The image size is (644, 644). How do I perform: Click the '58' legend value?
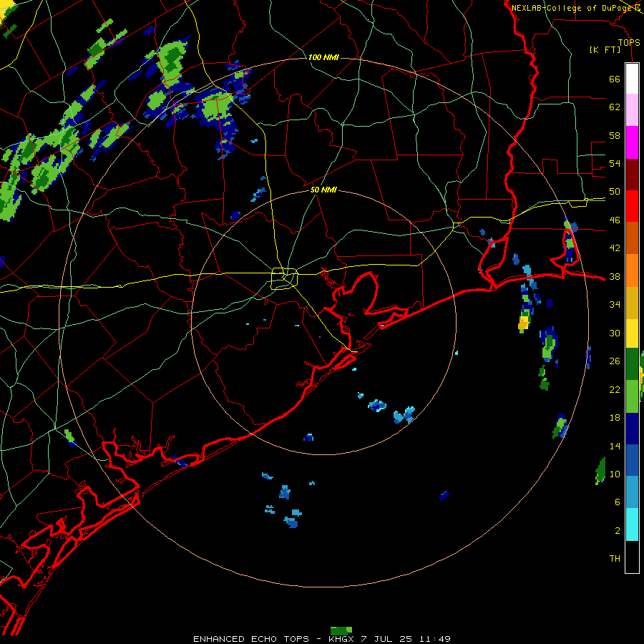[615, 135]
